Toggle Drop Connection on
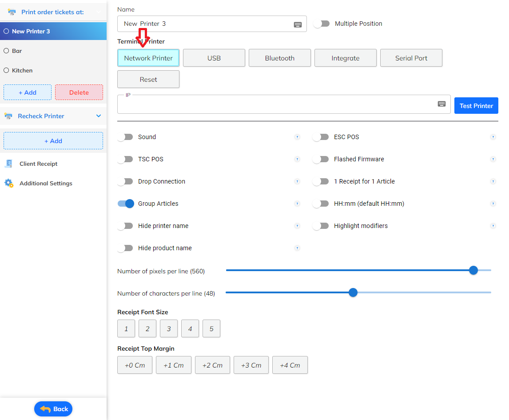509x420 pixels. click(125, 182)
